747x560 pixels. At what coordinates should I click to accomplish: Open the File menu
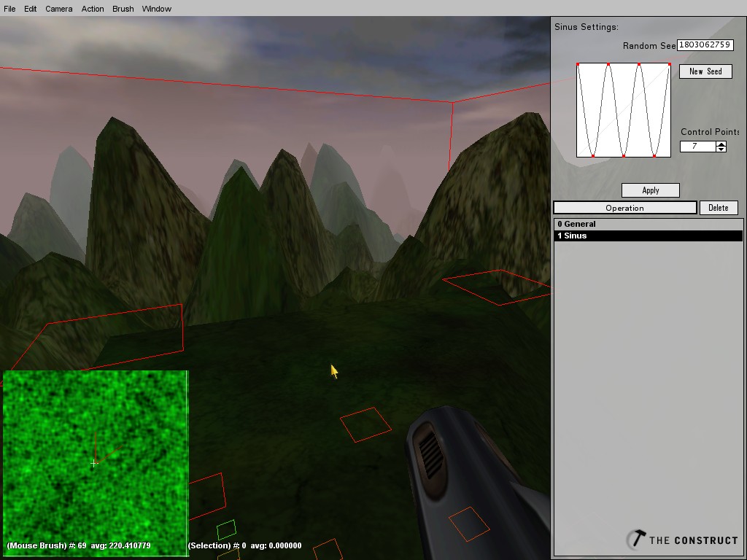click(9, 9)
